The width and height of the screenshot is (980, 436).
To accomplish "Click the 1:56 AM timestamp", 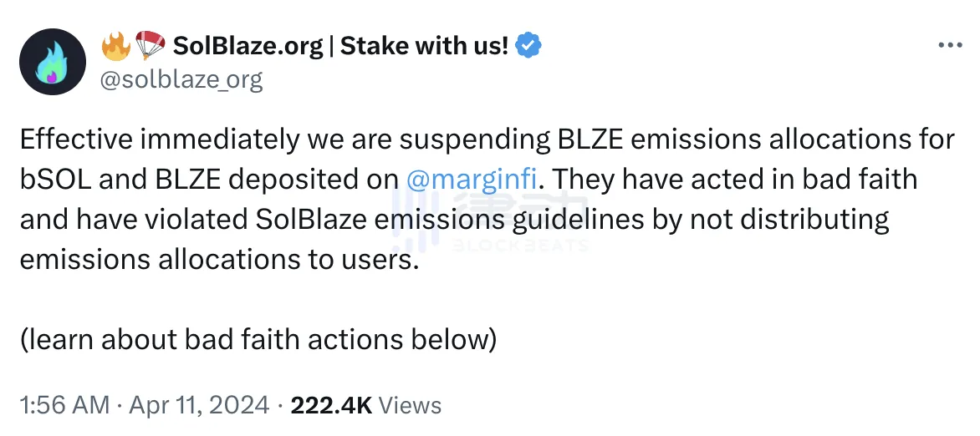I will pyautogui.click(x=64, y=406).
